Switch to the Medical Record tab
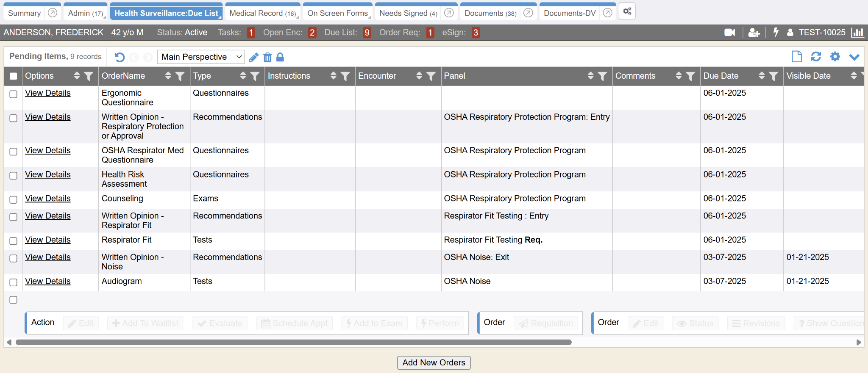 coord(262,13)
